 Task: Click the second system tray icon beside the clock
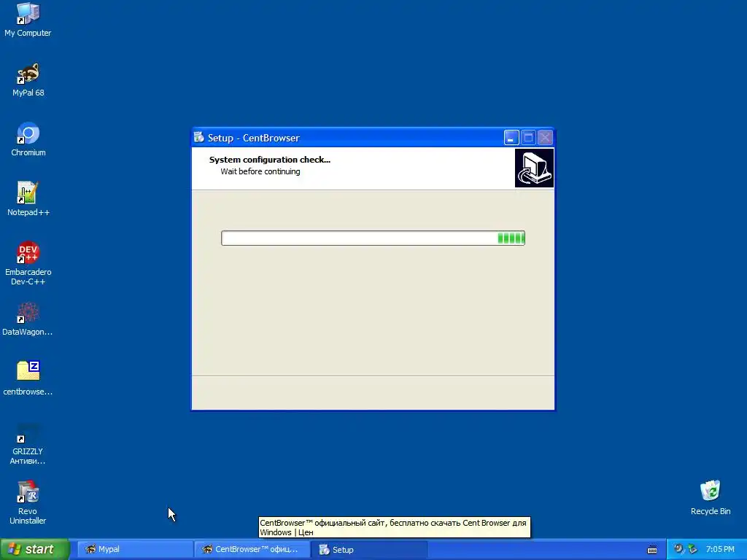coord(692,549)
